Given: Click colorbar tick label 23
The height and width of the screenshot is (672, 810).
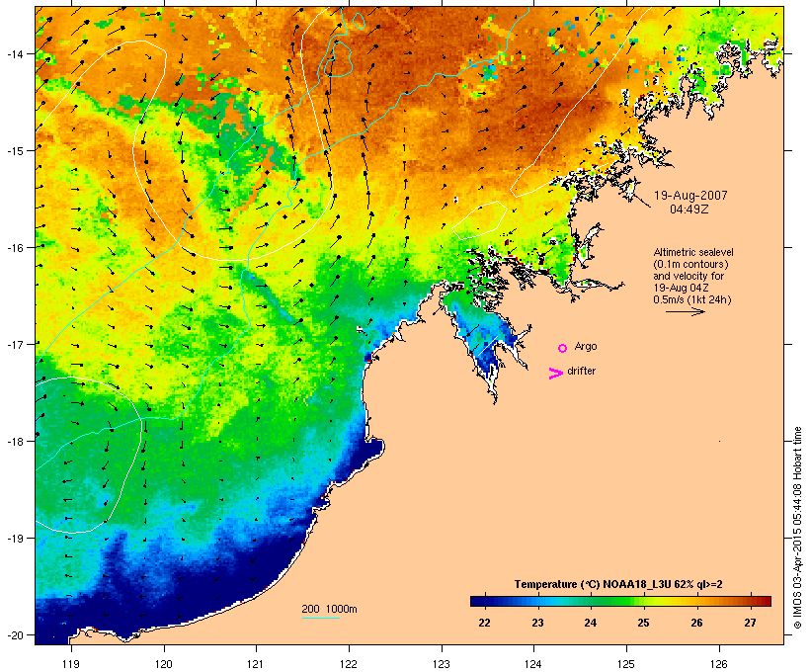Looking at the screenshot, I should point(537,623).
